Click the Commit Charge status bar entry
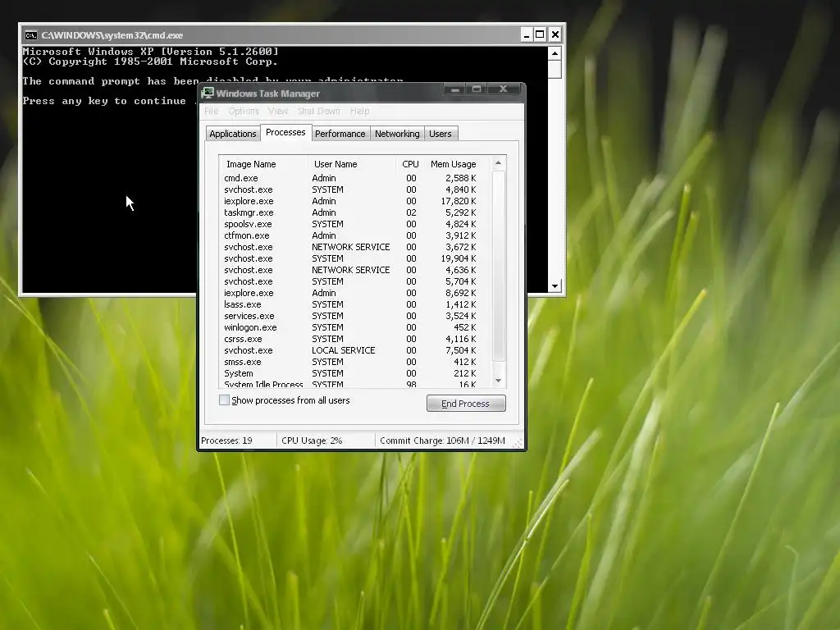This screenshot has height=630, width=840. point(442,441)
